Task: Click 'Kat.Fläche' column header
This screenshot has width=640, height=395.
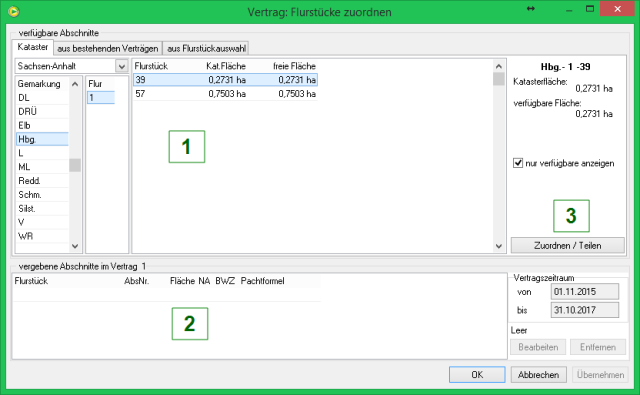Action: [x=226, y=66]
